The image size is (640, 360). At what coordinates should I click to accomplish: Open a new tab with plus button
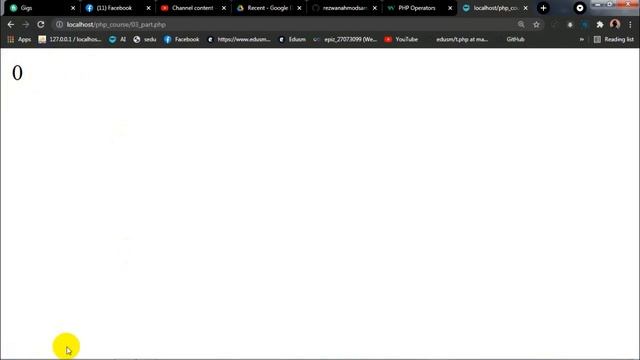click(x=543, y=8)
